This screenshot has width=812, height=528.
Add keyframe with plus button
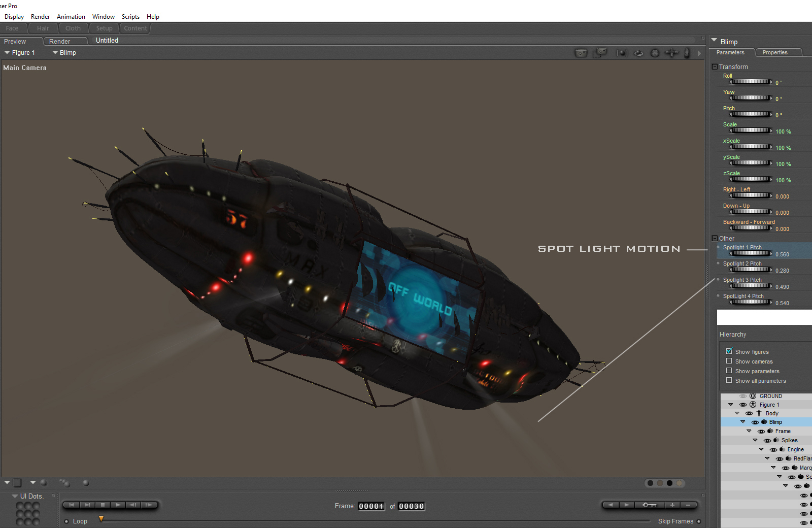[x=672, y=505]
